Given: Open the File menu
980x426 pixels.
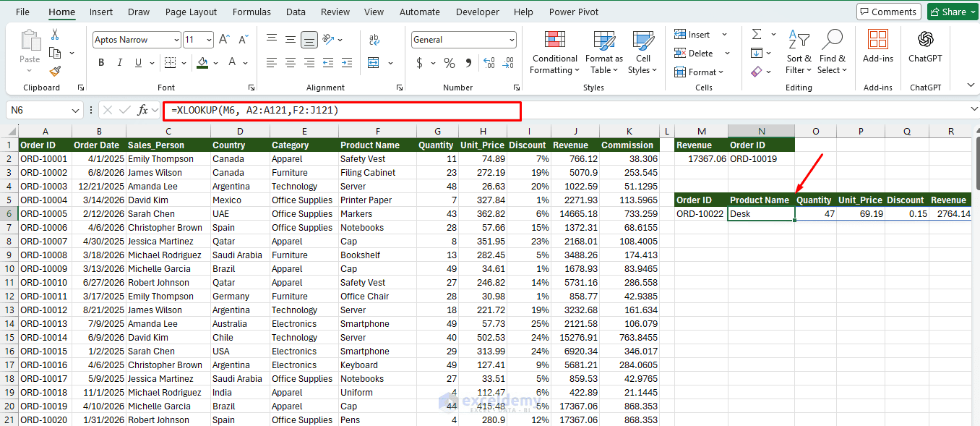Looking at the screenshot, I should pyautogui.click(x=22, y=12).
